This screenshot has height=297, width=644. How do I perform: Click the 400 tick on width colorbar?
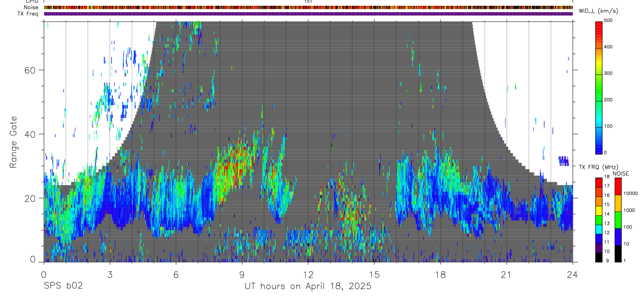608,47
